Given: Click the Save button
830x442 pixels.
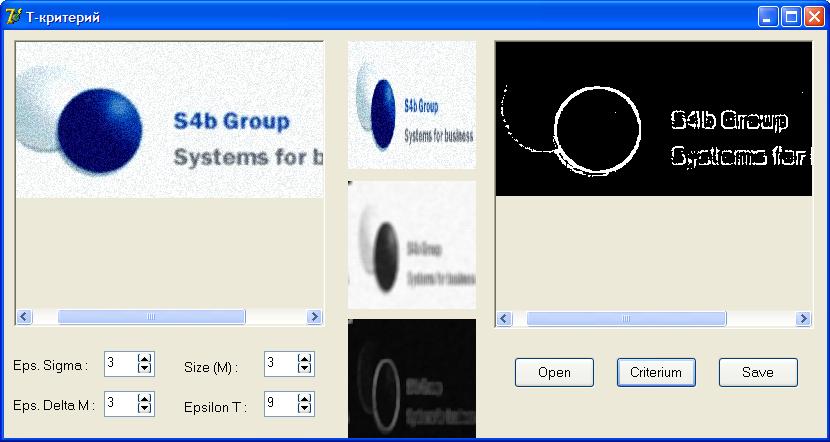Looking at the screenshot, I should [758, 372].
